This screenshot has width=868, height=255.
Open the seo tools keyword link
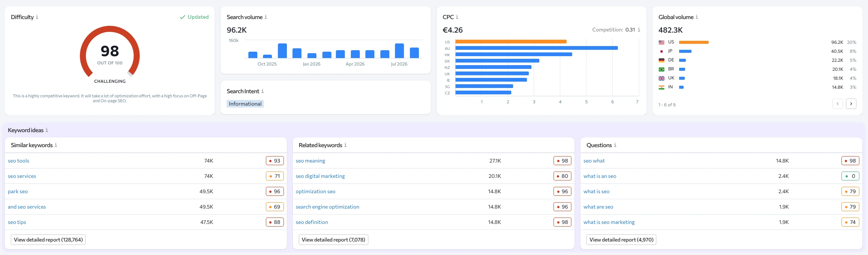pyautogui.click(x=18, y=161)
